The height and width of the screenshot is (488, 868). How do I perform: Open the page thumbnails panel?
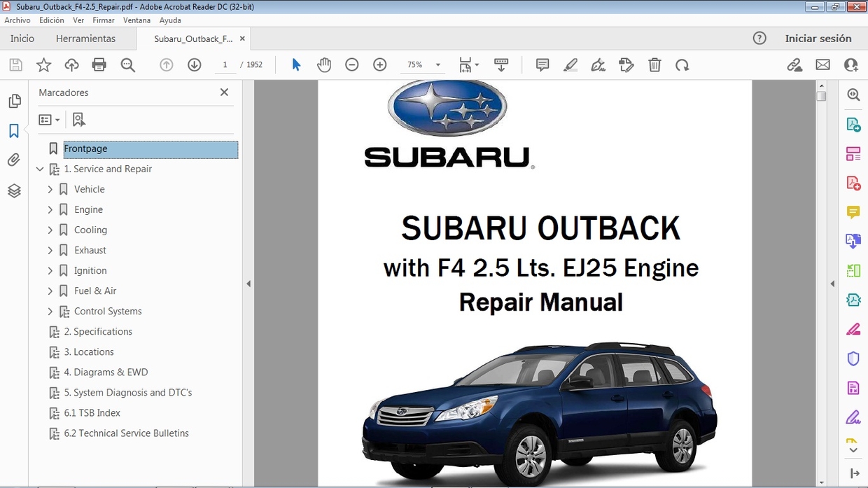(14, 100)
